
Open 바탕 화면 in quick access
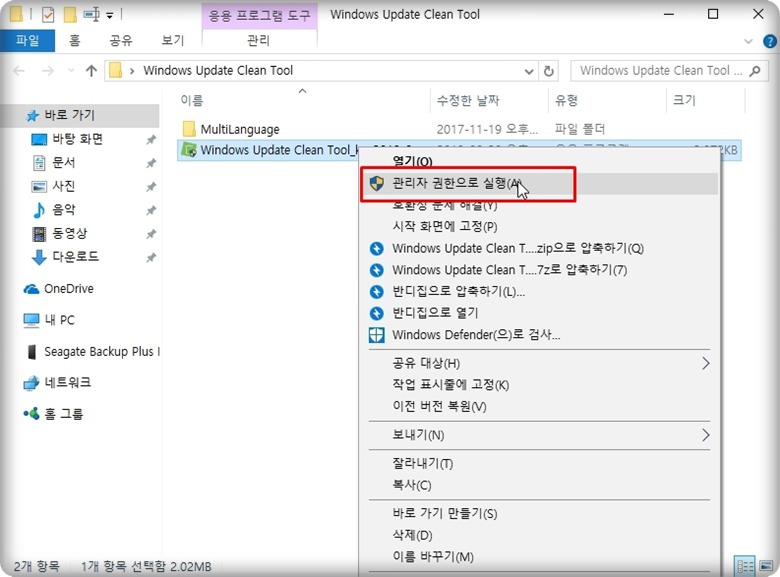(x=77, y=139)
